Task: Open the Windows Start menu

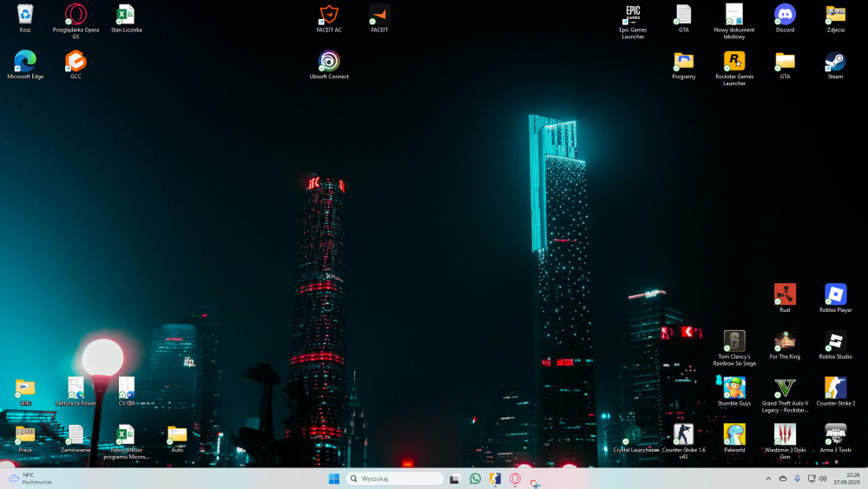Action: (x=334, y=479)
